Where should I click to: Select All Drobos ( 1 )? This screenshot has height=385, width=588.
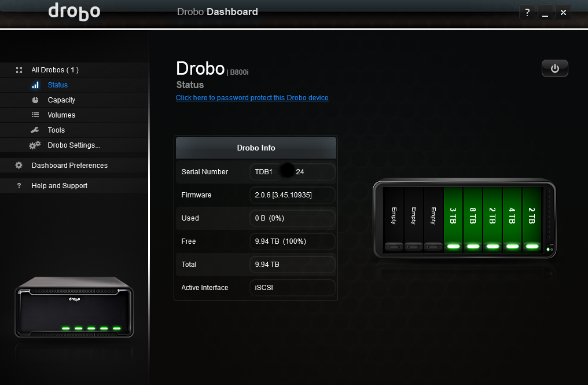pos(55,70)
